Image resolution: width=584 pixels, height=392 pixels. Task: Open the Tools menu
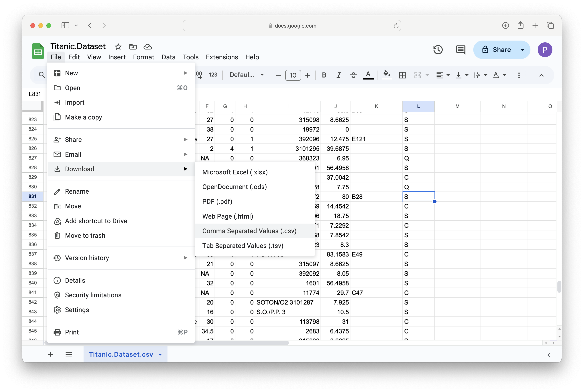[190, 57]
